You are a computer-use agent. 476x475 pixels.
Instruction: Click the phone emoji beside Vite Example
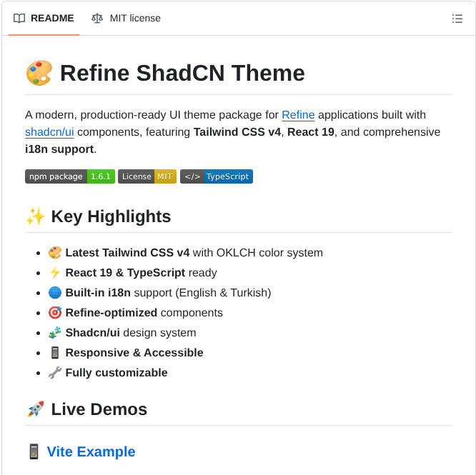tap(34, 451)
